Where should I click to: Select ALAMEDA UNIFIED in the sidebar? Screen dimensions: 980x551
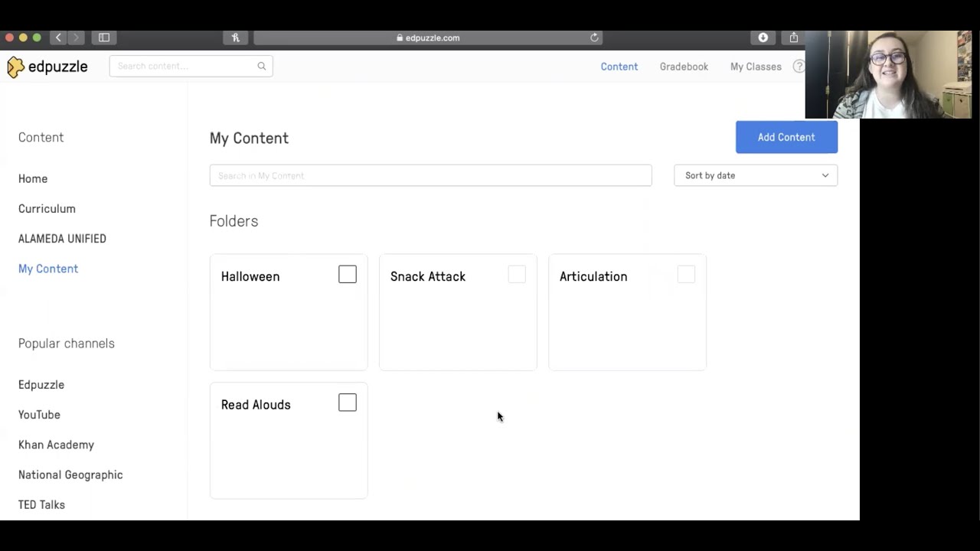62,239
